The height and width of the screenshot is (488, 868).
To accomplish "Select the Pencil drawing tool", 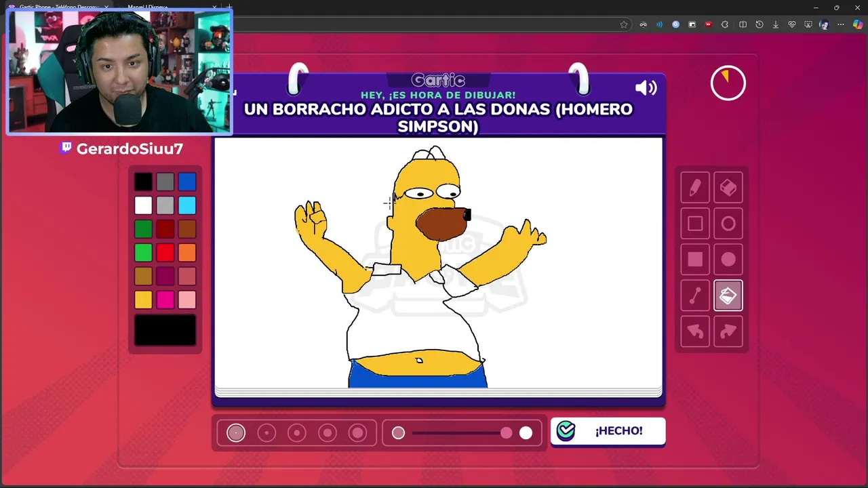I will click(695, 188).
